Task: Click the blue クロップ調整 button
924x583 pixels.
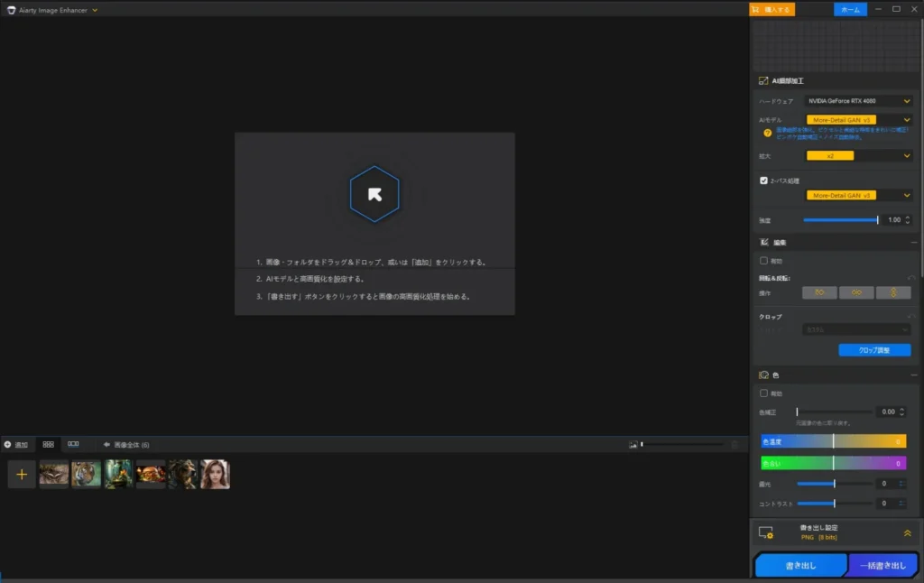Action: (x=874, y=350)
